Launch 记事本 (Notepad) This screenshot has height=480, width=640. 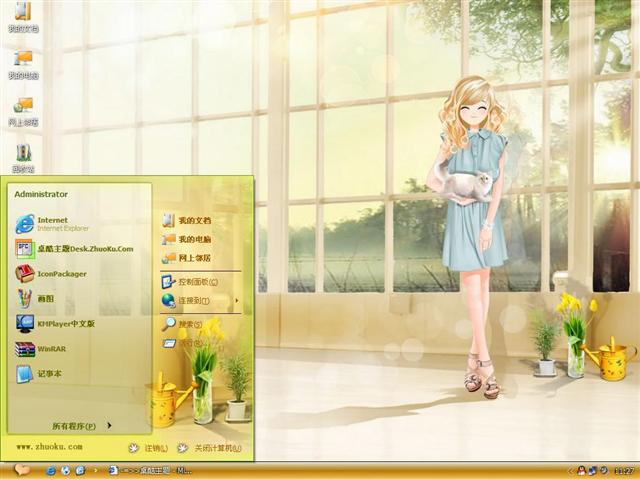coord(48,374)
